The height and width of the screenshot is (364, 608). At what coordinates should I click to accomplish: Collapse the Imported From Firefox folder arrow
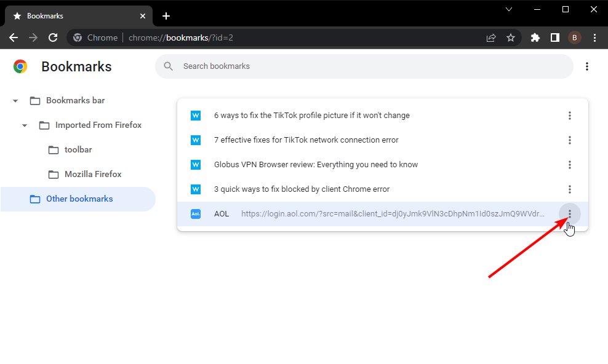(x=25, y=125)
